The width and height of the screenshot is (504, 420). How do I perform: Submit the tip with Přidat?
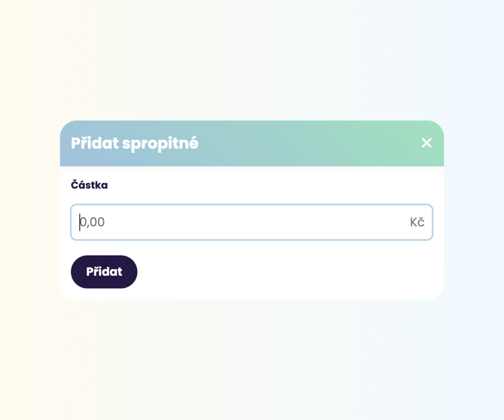[x=104, y=272]
